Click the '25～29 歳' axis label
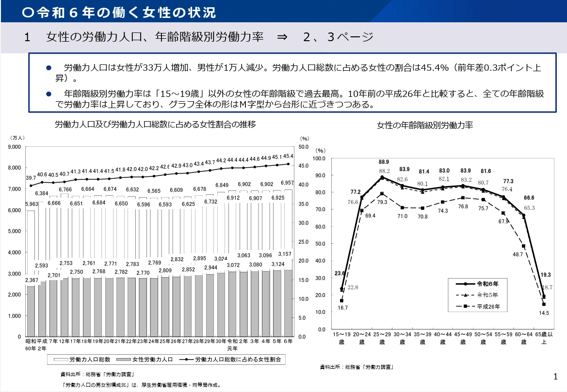This screenshot has width=567, height=392. 382,338
